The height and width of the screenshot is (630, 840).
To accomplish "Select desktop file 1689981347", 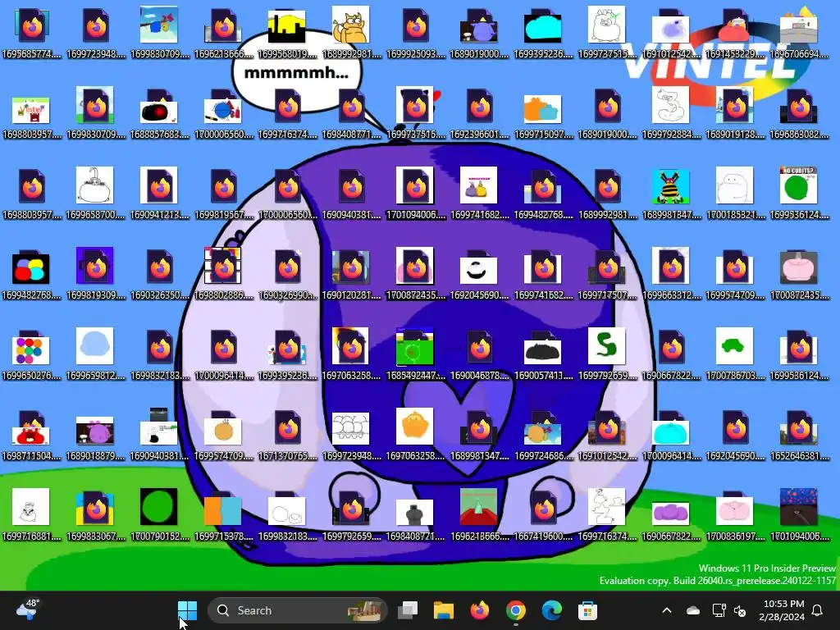I will (479, 434).
